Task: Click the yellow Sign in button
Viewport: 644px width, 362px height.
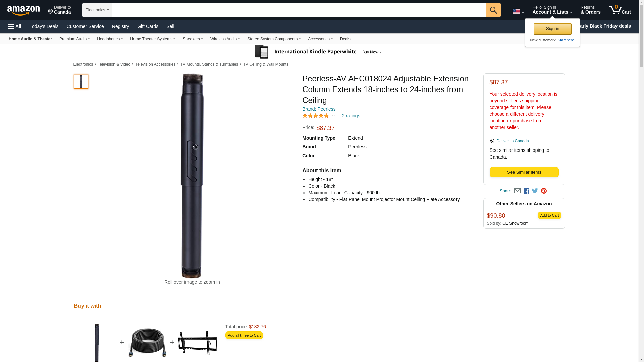Action: [x=552, y=29]
